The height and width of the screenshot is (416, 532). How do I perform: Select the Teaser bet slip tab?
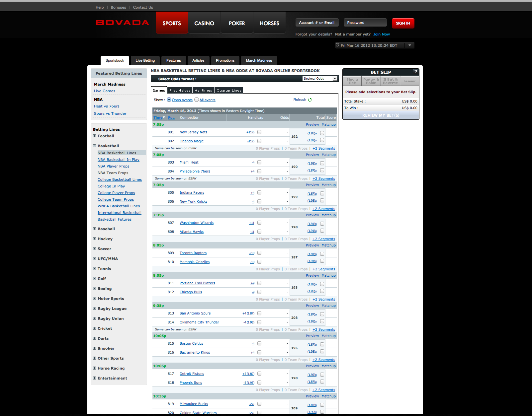click(x=409, y=81)
